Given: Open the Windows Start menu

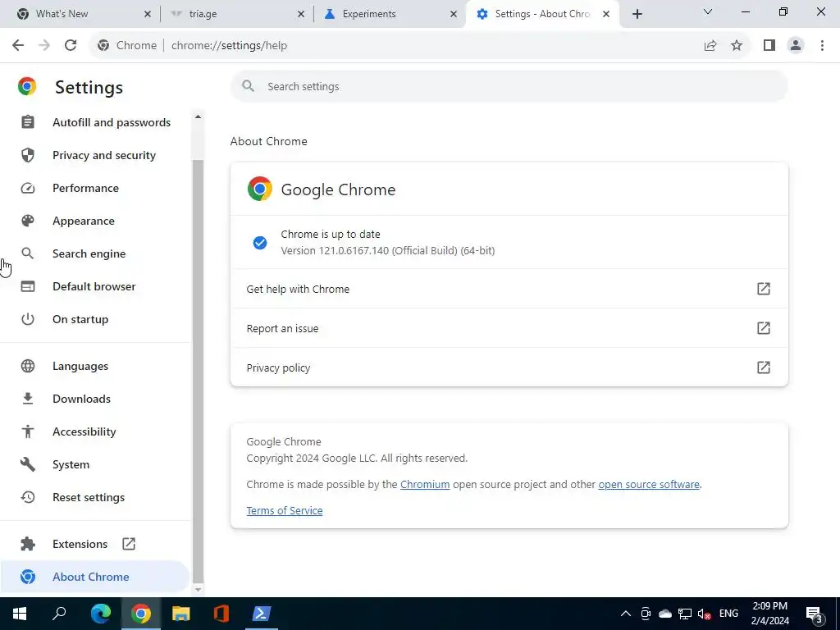Looking at the screenshot, I should point(20,614).
